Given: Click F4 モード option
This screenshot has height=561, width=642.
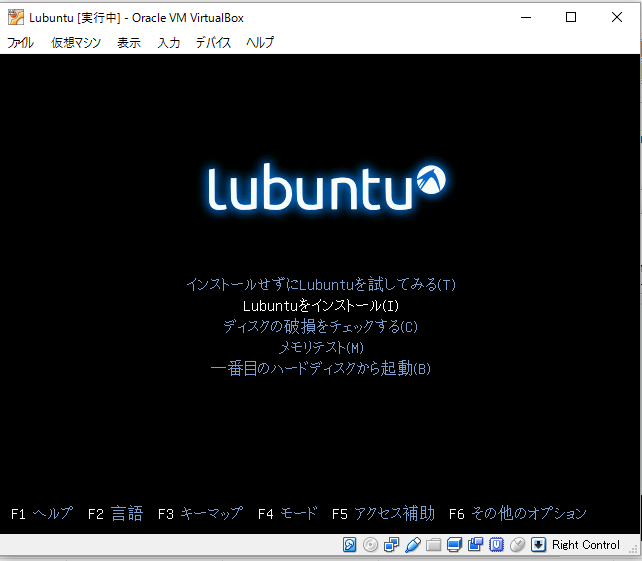Looking at the screenshot, I should click(287, 513).
